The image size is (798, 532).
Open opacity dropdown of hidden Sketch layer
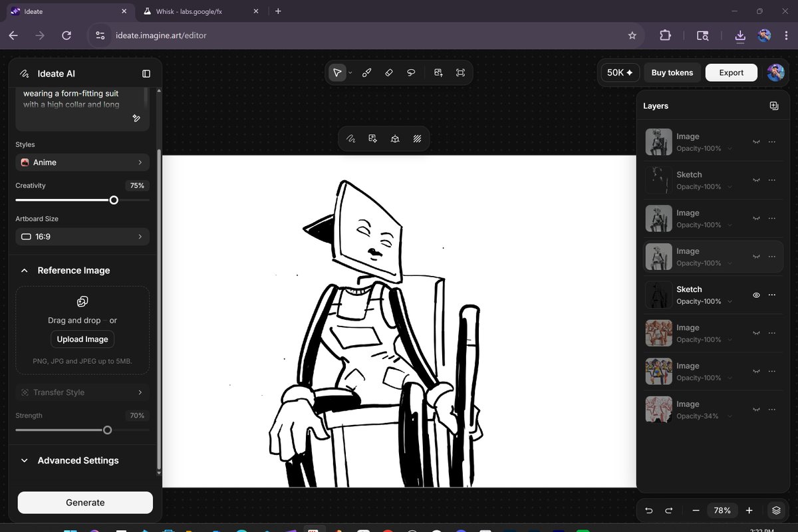coord(730,187)
